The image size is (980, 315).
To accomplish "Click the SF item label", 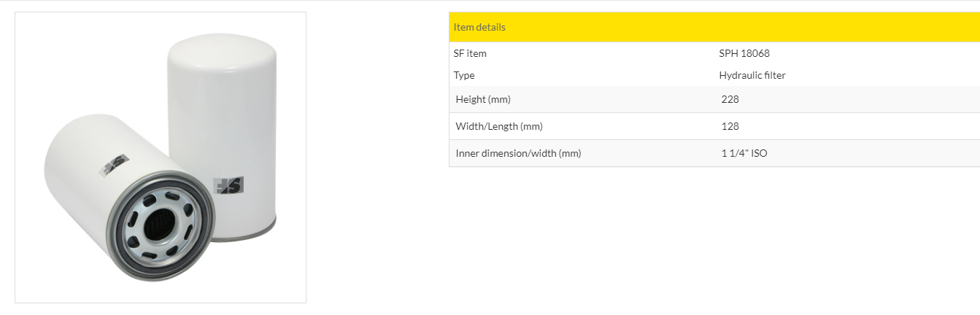I will tap(470, 53).
